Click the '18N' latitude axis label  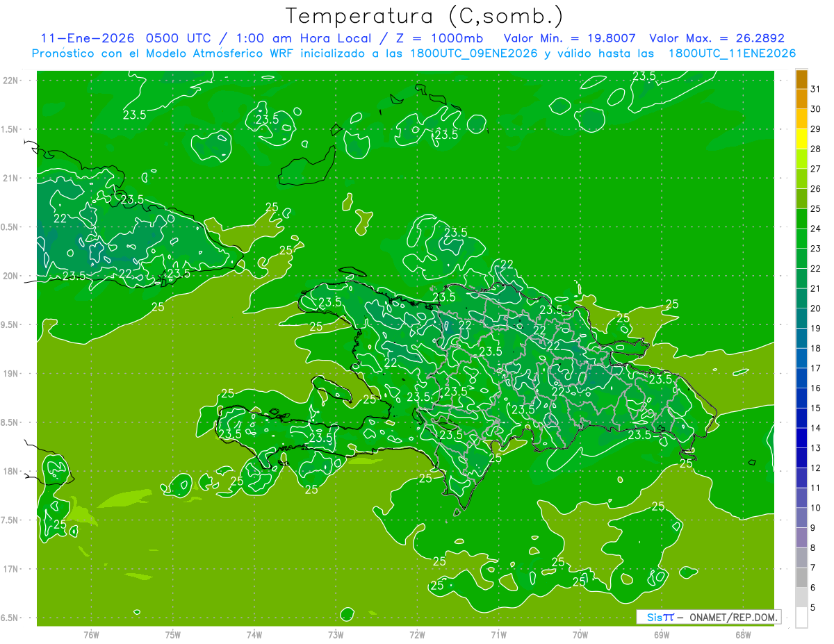(x=12, y=471)
